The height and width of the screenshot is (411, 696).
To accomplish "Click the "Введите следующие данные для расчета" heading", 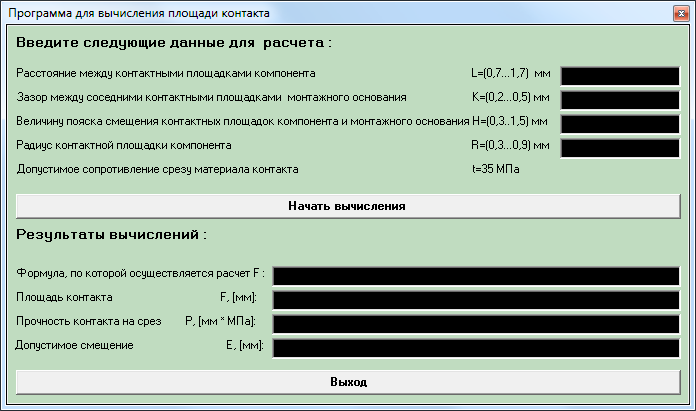I will (174, 43).
